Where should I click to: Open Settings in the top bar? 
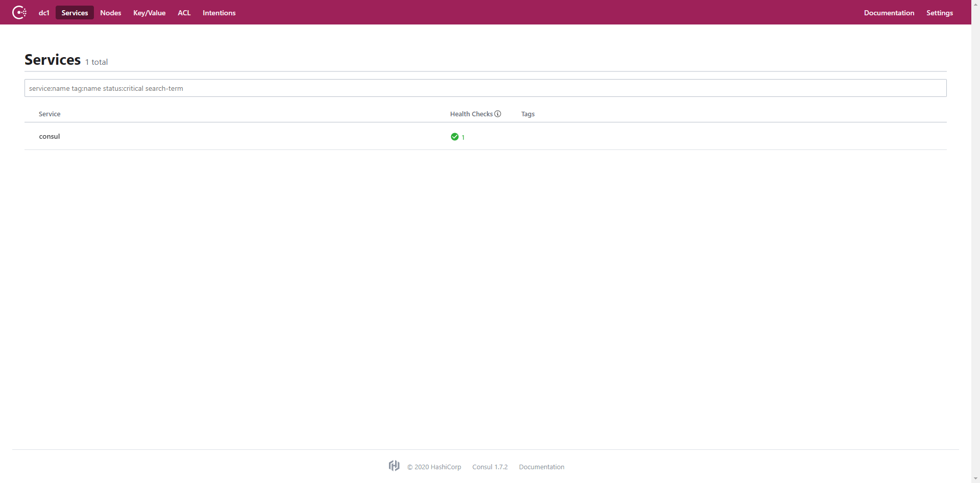(940, 13)
